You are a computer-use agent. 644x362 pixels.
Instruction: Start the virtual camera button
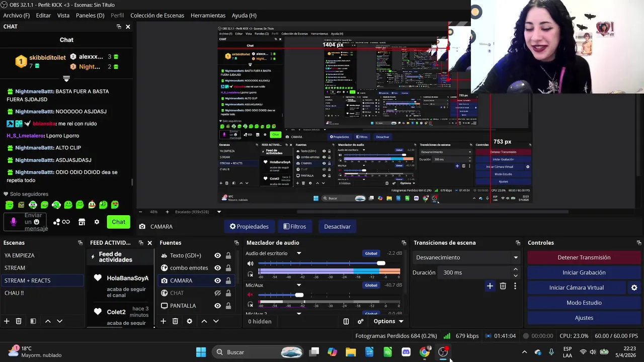577,288
